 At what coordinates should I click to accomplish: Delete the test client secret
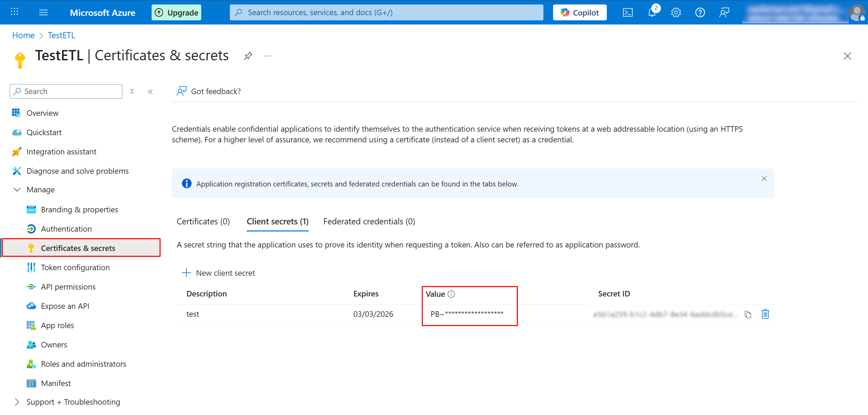765,314
